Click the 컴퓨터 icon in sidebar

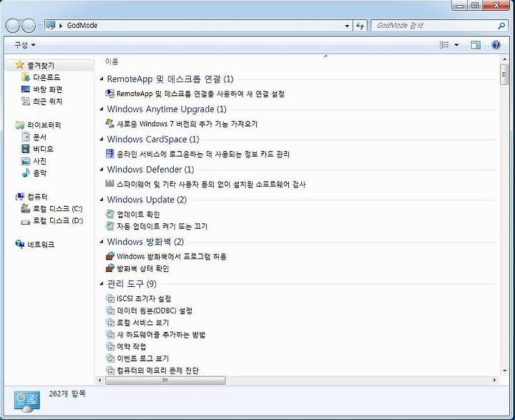pyautogui.click(x=20, y=197)
